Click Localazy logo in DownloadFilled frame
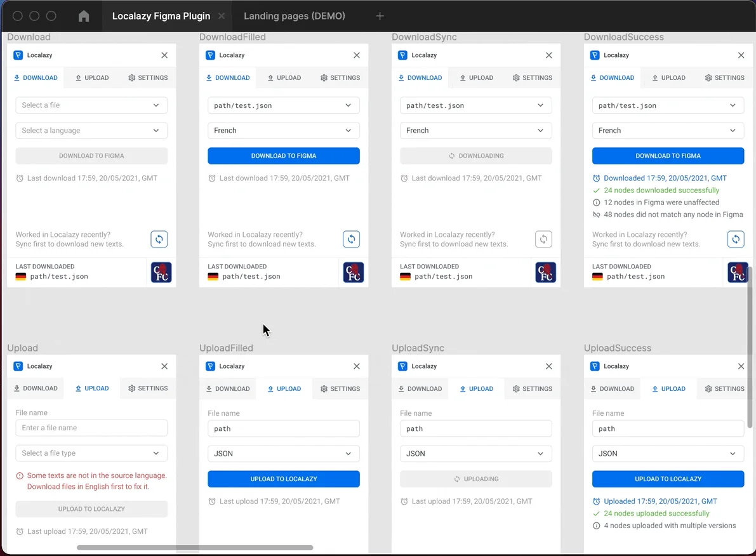The height and width of the screenshot is (556, 756). (210, 55)
